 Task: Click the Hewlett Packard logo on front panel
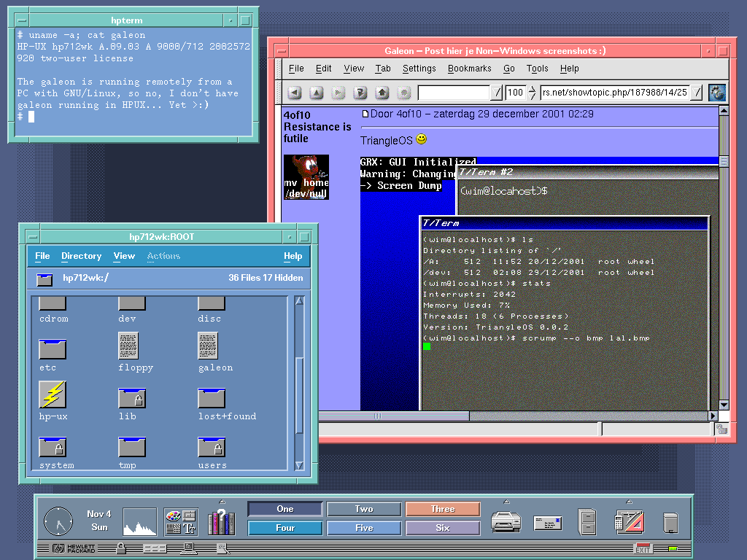pyautogui.click(x=74, y=548)
